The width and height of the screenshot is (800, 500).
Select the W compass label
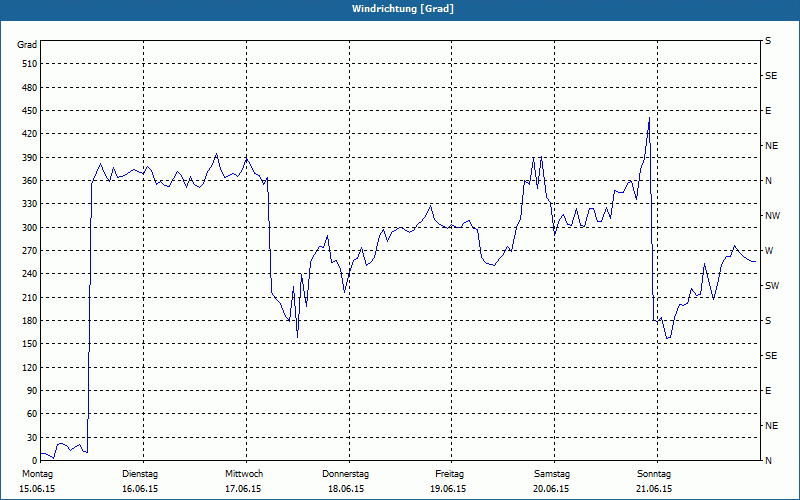pyautogui.click(x=769, y=251)
